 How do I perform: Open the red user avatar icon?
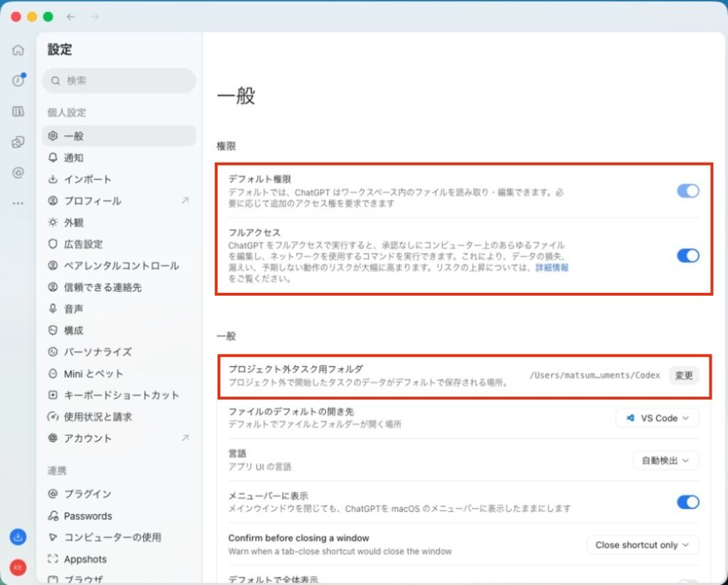click(18, 567)
